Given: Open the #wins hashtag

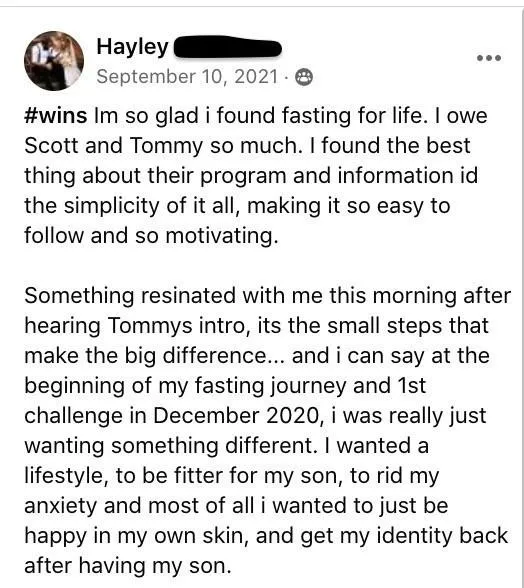Looking at the screenshot, I should point(56,116).
